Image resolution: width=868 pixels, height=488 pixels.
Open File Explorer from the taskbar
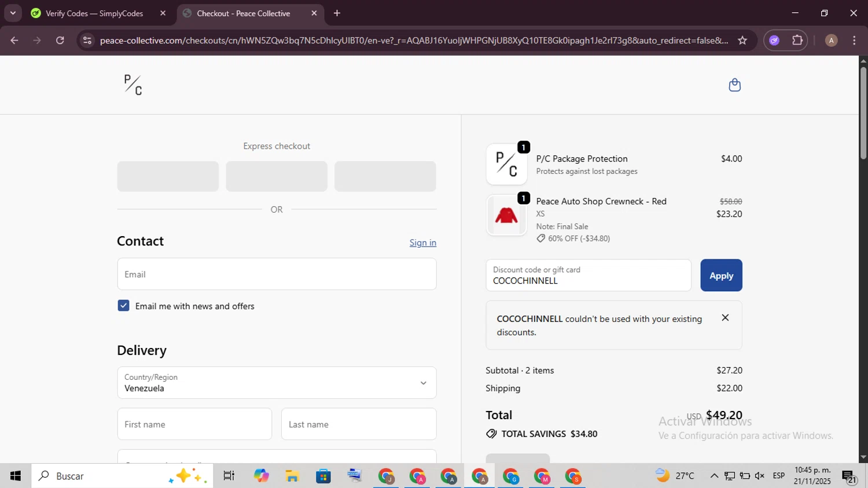tap(292, 476)
